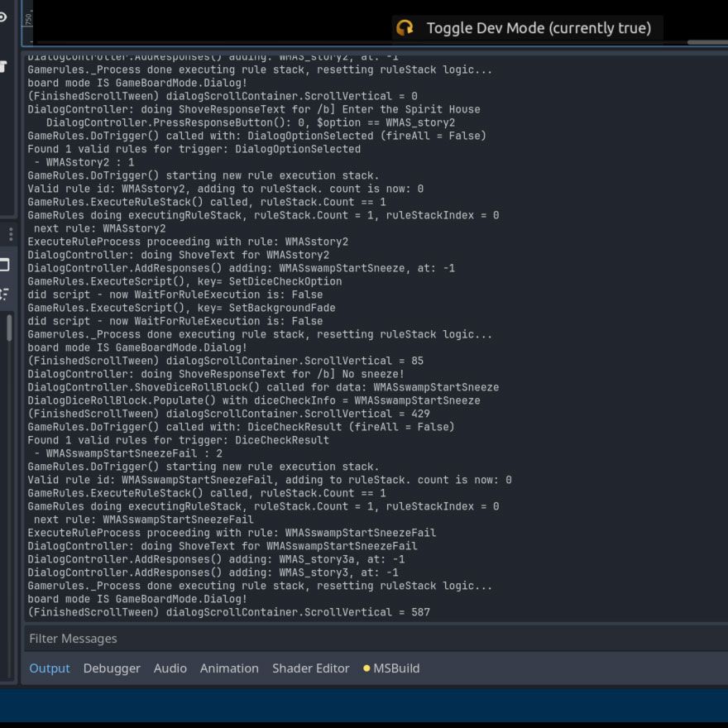This screenshot has width=728, height=728.
Task: Open the MSBuild tab
Action: [391, 668]
